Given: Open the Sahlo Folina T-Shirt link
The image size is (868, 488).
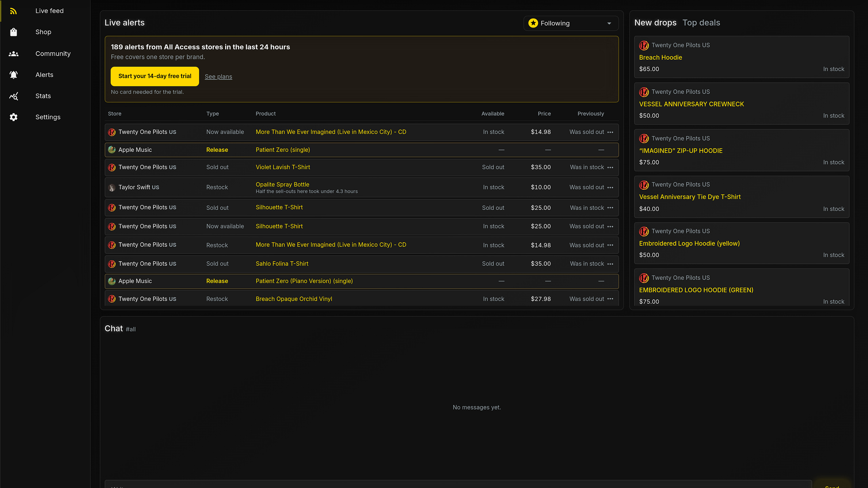Looking at the screenshot, I should [x=282, y=264].
